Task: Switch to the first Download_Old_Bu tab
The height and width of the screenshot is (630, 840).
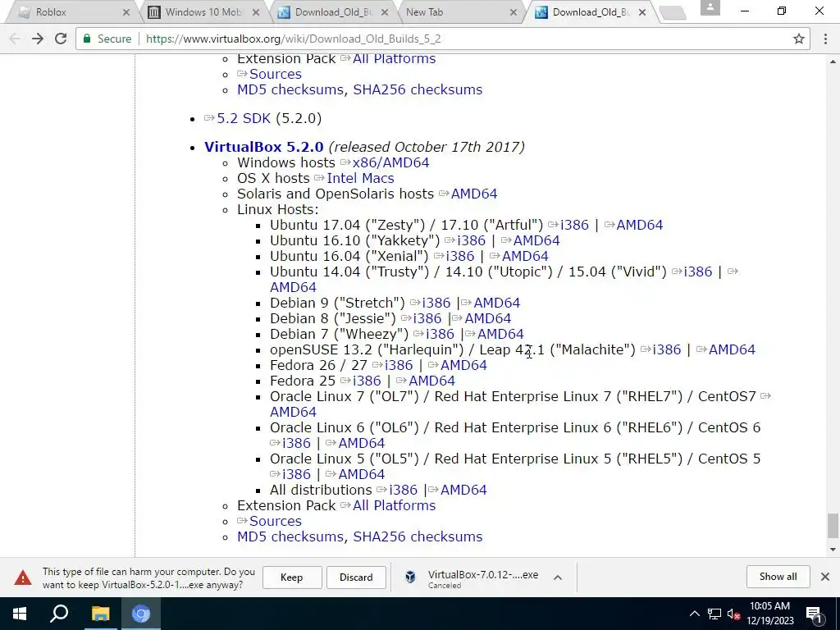Action: coord(331,11)
